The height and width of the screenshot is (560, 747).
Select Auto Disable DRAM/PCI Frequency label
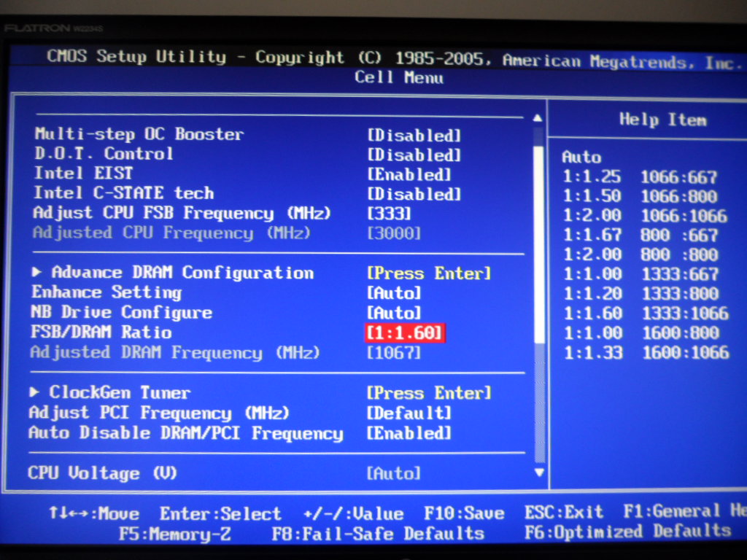186,433
